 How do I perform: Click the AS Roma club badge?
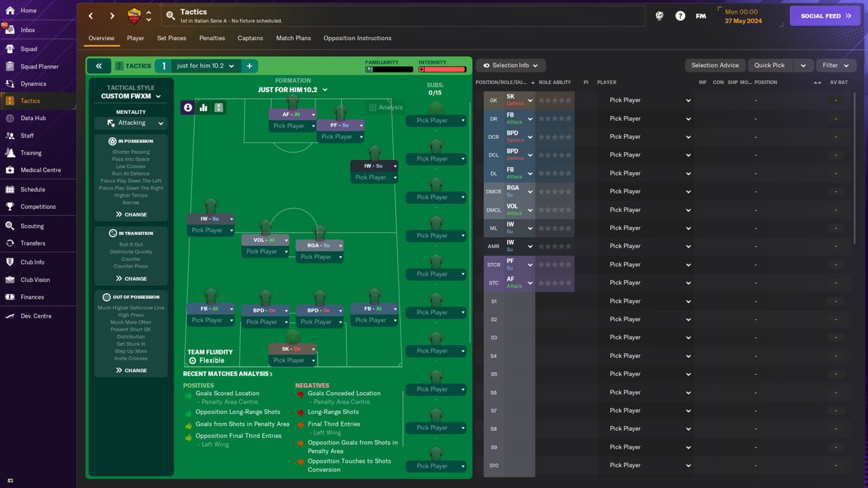pos(134,16)
